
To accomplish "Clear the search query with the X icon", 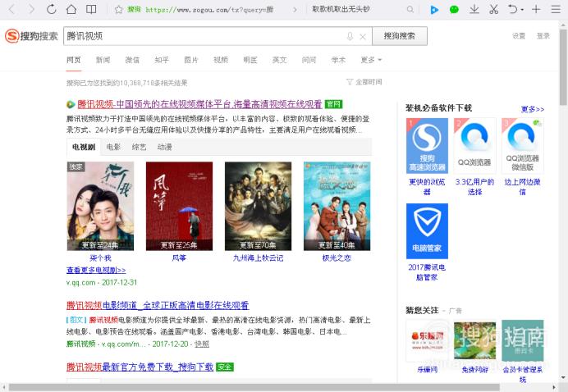I will [x=363, y=36].
